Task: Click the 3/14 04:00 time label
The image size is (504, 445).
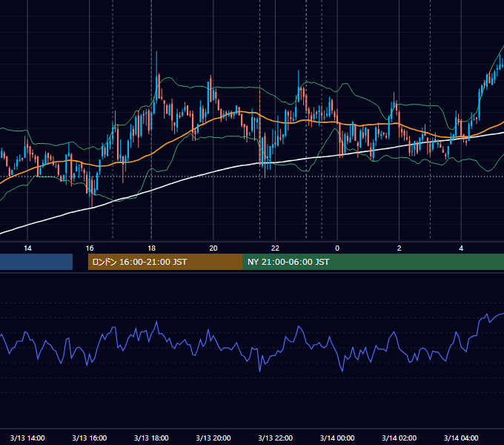Action: pyautogui.click(x=461, y=438)
